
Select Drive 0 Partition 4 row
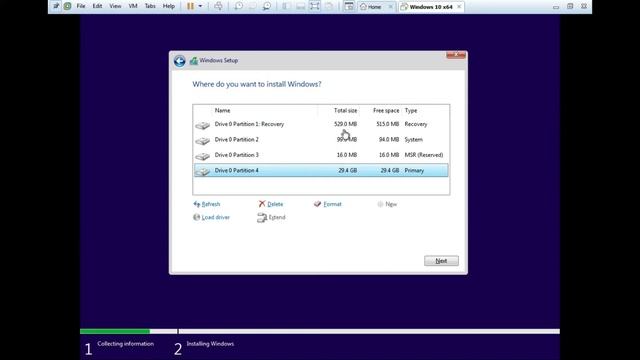[321, 171]
